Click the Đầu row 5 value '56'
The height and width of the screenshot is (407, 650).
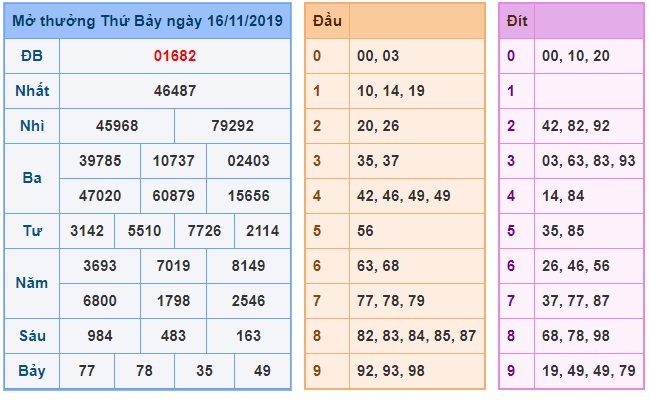[x=365, y=231]
